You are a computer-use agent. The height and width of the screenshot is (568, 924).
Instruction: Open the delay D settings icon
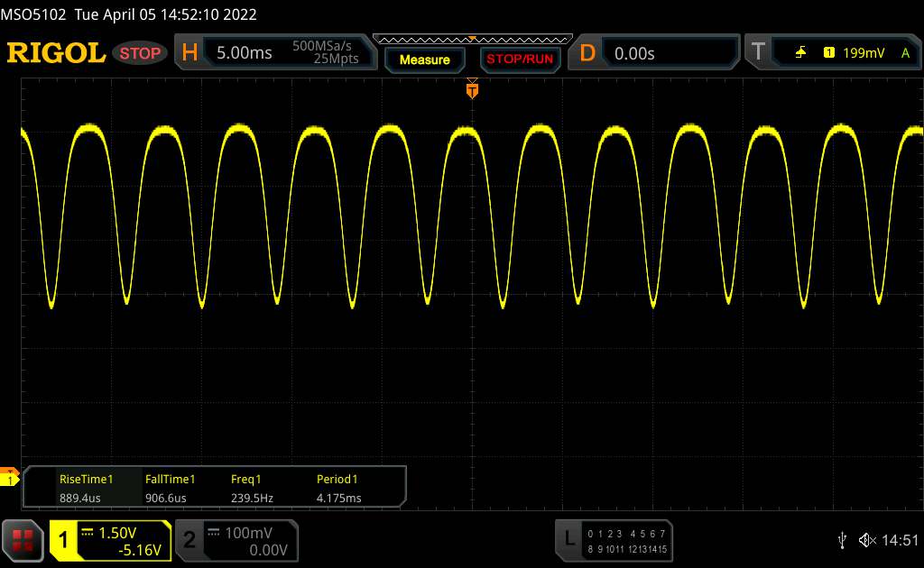click(587, 53)
